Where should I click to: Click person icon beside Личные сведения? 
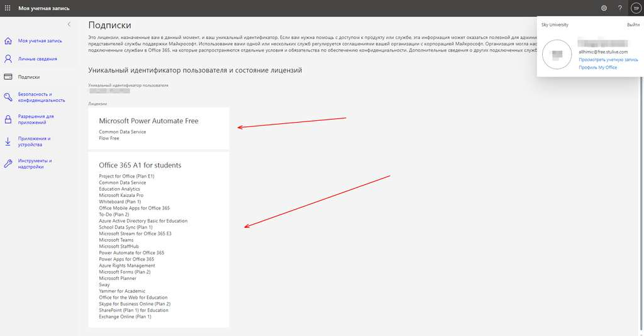pyautogui.click(x=8, y=59)
